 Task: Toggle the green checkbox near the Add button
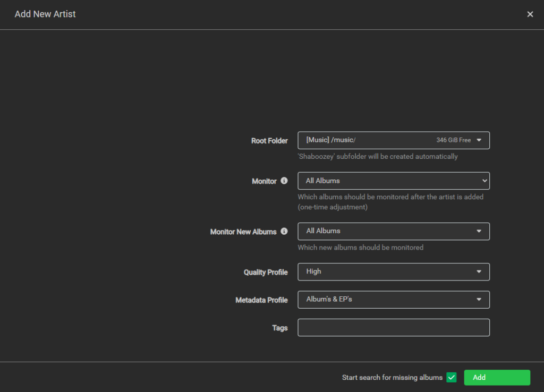(451, 377)
